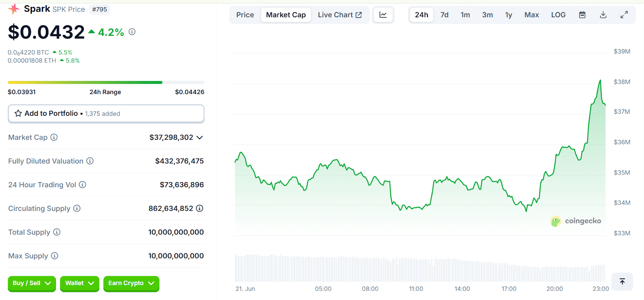The image size is (644, 300).
Task: Click the Fully Diluted Valuation label
Action: (46, 161)
